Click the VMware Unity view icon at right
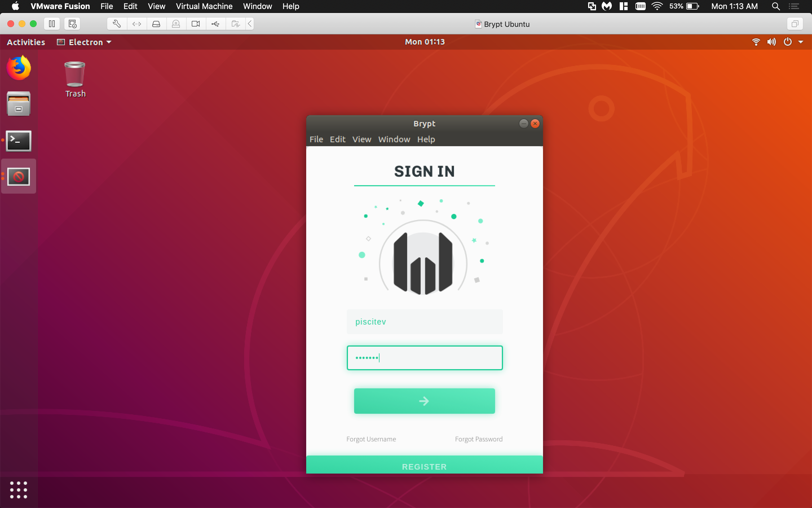Viewport: 812px width, 508px height. pyautogui.click(x=795, y=24)
